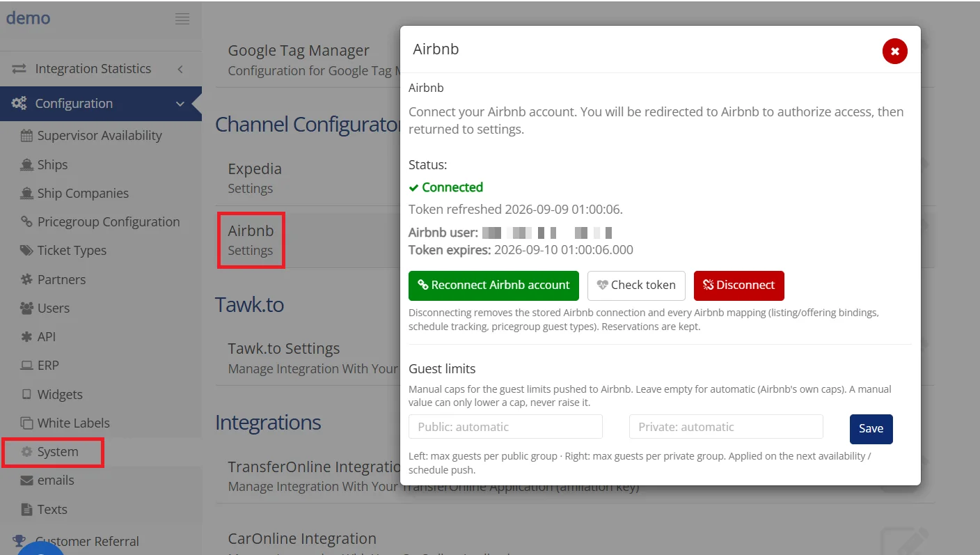The width and height of the screenshot is (980, 555).
Task: Expand Integration Statistics arrow
Action: coord(180,69)
